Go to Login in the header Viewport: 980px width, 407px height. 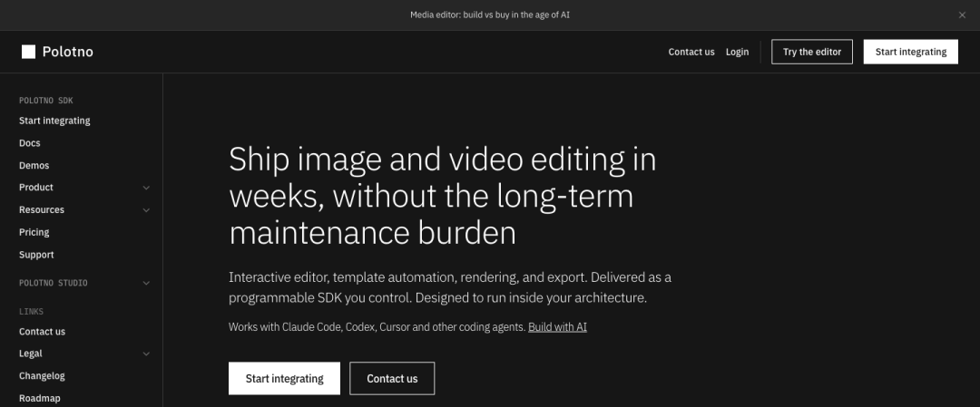737,52
